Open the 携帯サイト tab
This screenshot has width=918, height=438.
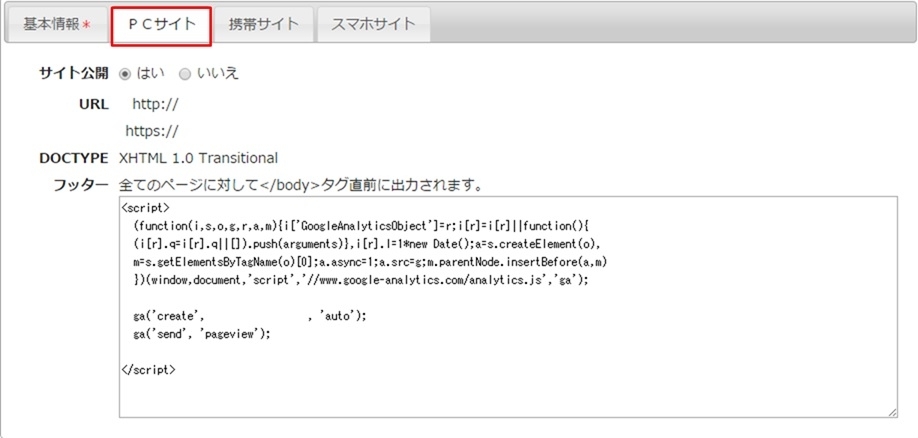click(x=263, y=25)
